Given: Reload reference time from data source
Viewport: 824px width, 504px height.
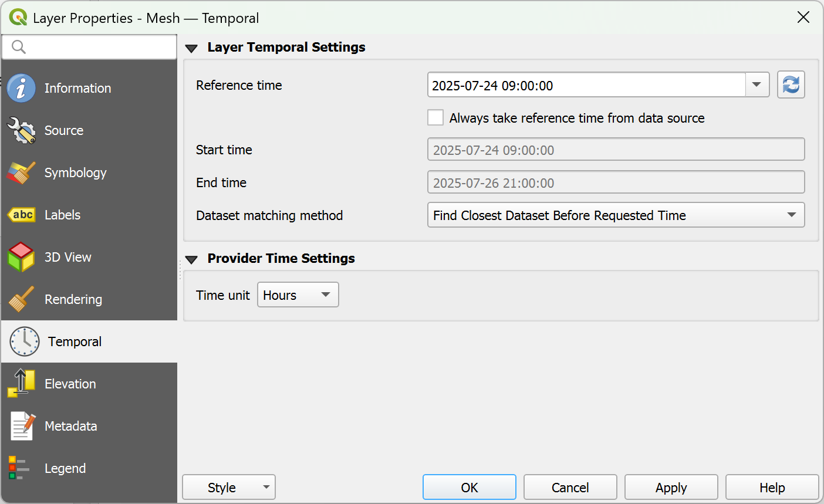Looking at the screenshot, I should pyautogui.click(x=791, y=85).
